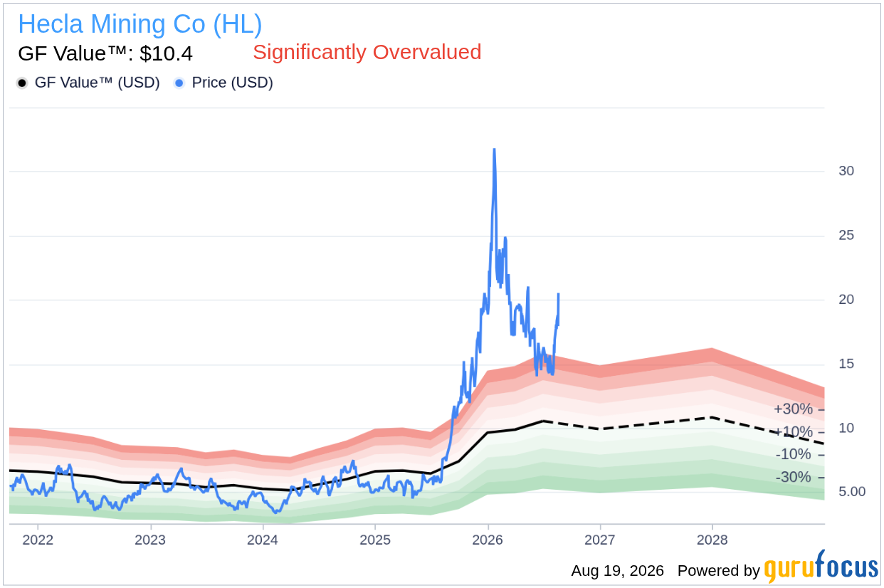Click the Hecla Mining Co (HL) title
The height and width of the screenshot is (588, 884).
coord(140,24)
